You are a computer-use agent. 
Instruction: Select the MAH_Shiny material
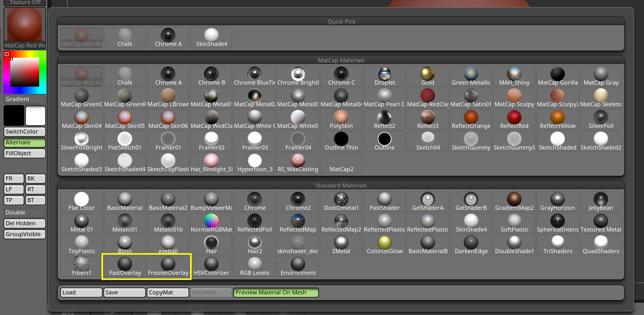(514, 76)
